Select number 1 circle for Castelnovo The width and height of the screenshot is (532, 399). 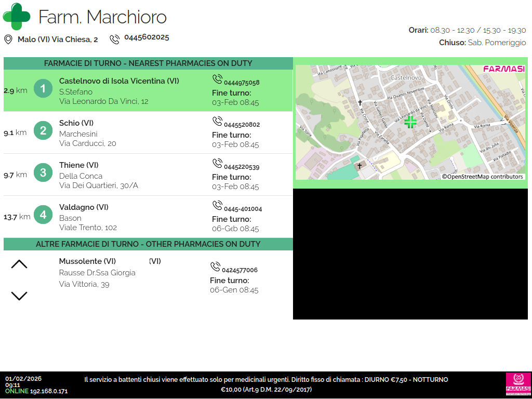click(43, 88)
